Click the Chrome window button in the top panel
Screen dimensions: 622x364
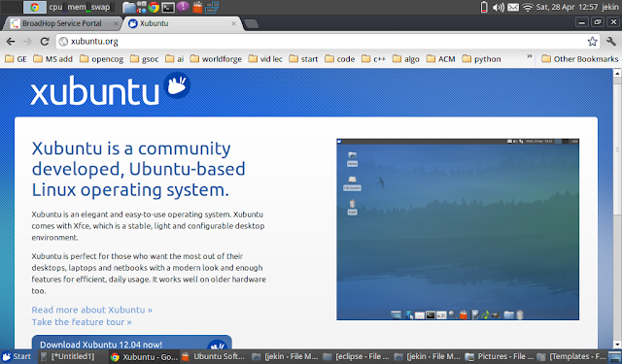(x=35, y=7)
